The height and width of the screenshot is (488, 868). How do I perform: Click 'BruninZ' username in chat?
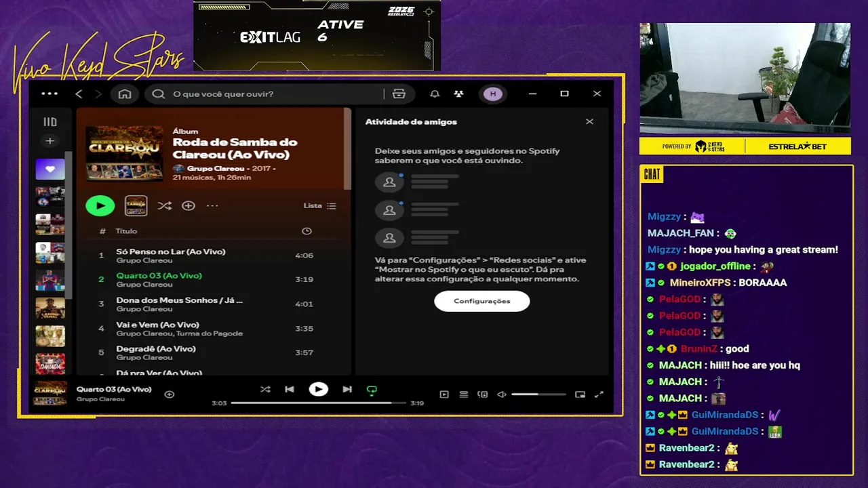pyautogui.click(x=699, y=349)
